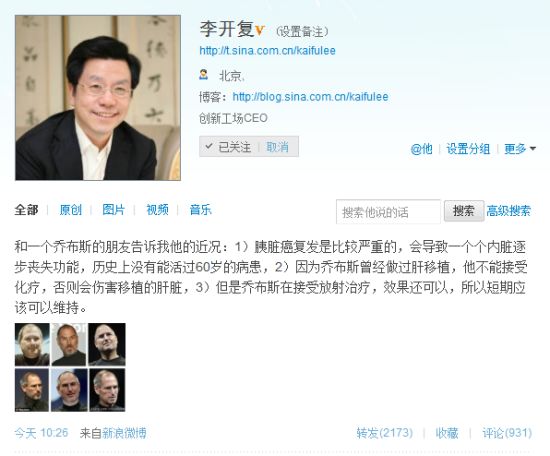Open 高级搜索 advanced search
Screen dimensions: 550x456
point(509,211)
